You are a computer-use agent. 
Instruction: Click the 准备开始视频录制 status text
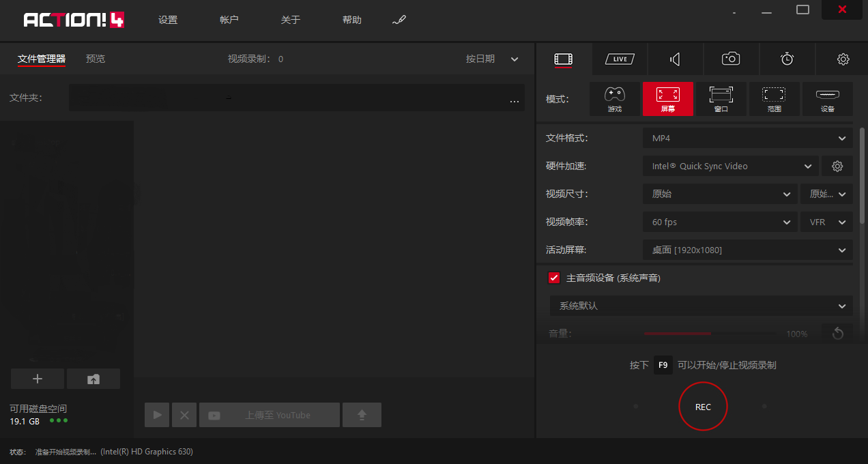click(x=66, y=452)
